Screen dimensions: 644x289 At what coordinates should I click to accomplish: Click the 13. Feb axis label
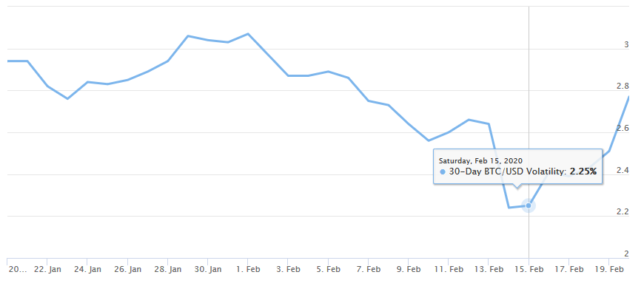489,269
